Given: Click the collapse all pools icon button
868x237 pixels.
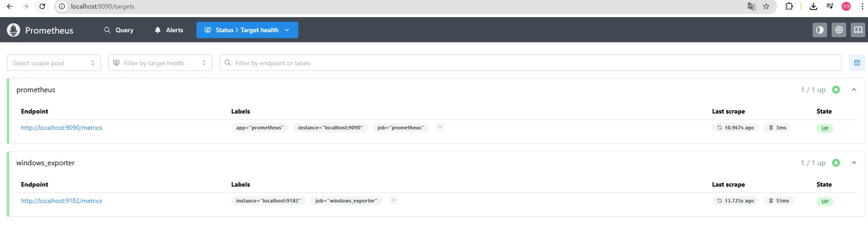Looking at the screenshot, I should pyautogui.click(x=857, y=63).
